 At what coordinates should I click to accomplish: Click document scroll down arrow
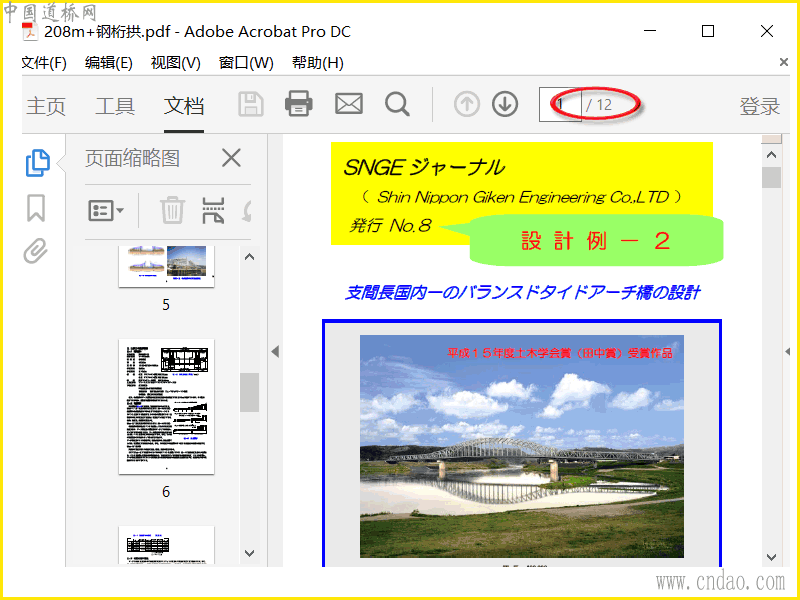point(771,557)
